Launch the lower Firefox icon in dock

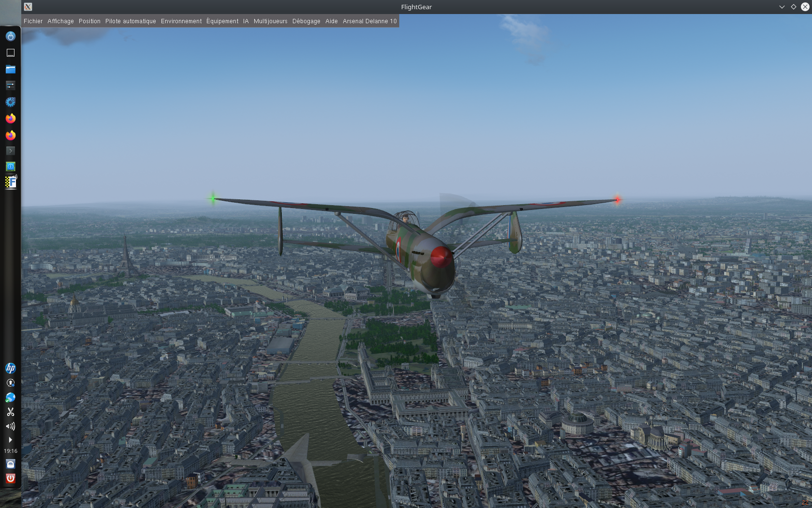pyautogui.click(x=11, y=135)
